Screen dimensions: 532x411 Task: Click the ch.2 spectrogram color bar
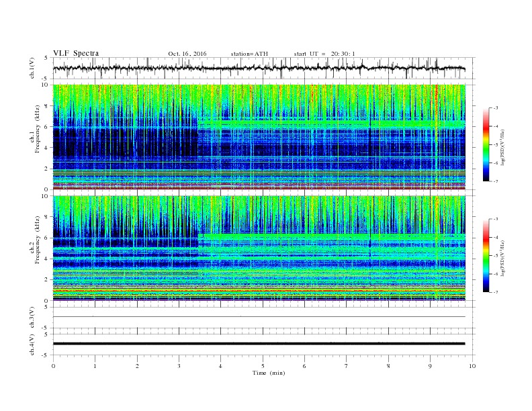(486, 255)
